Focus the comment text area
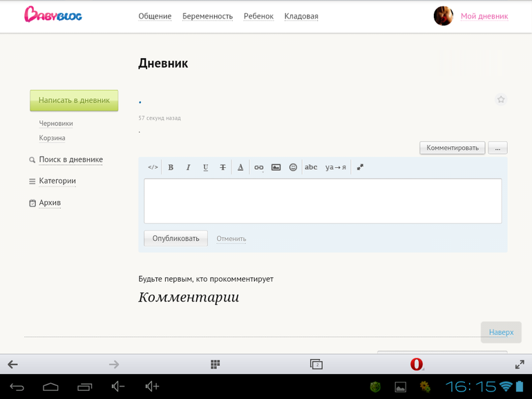This screenshot has width=532, height=399. coord(323,201)
